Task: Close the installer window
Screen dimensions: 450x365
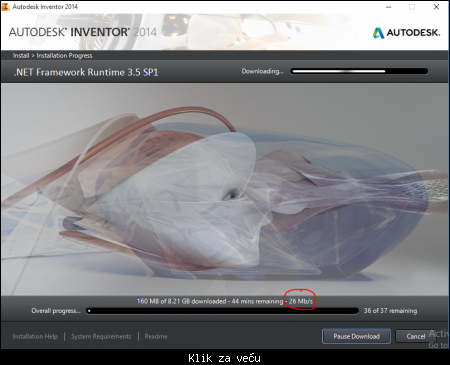Action: [436, 7]
